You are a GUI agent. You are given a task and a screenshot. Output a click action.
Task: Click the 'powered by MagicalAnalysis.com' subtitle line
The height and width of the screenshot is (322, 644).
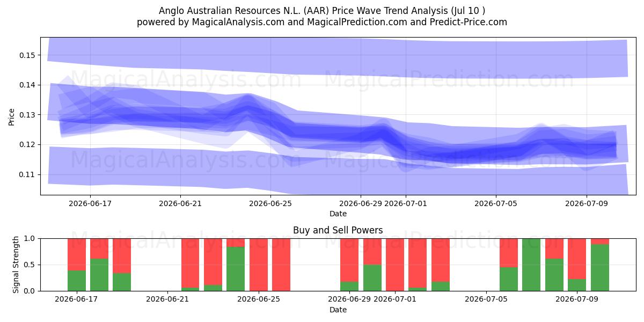[x=322, y=22]
